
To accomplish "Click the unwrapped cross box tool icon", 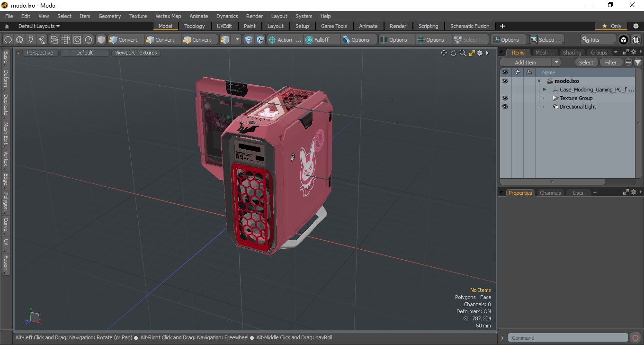I will click(x=66, y=40).
